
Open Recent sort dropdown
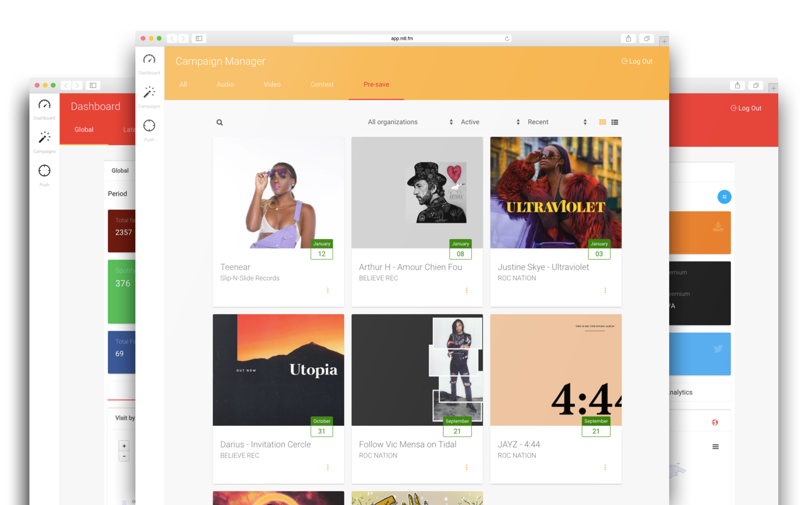pyautogui.click(x=557, y=122)
